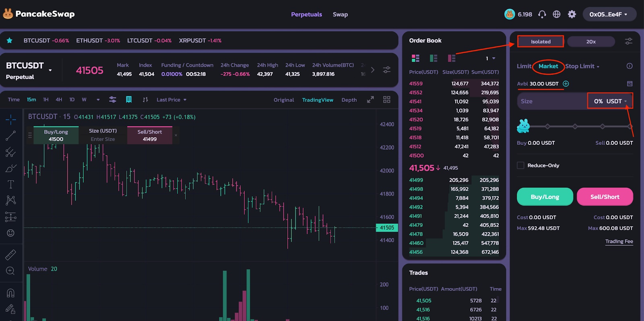Open the headset support icon

point(542,14)
